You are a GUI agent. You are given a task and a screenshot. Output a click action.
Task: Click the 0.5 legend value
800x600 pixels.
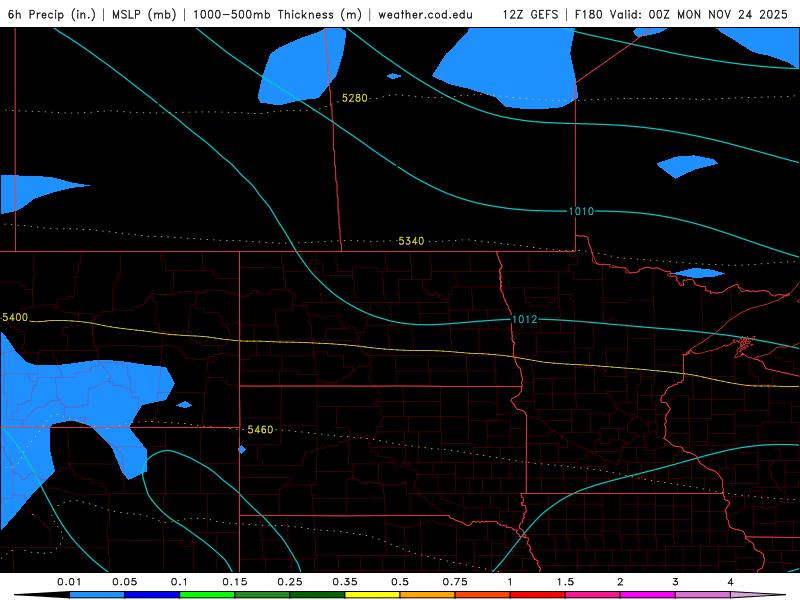pyautogui.click(x=400, y=582)
